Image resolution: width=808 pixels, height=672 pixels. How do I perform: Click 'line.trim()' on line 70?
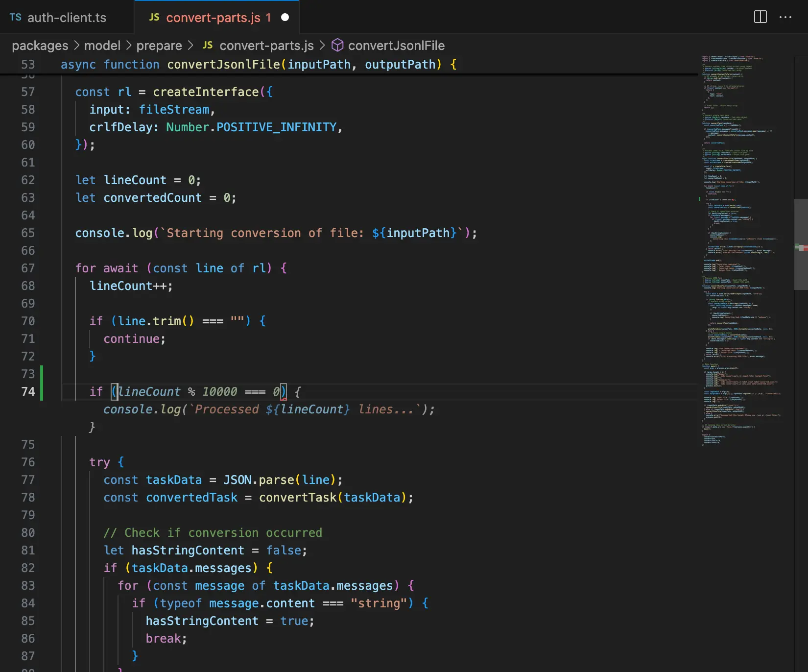[x=156, y=321]
